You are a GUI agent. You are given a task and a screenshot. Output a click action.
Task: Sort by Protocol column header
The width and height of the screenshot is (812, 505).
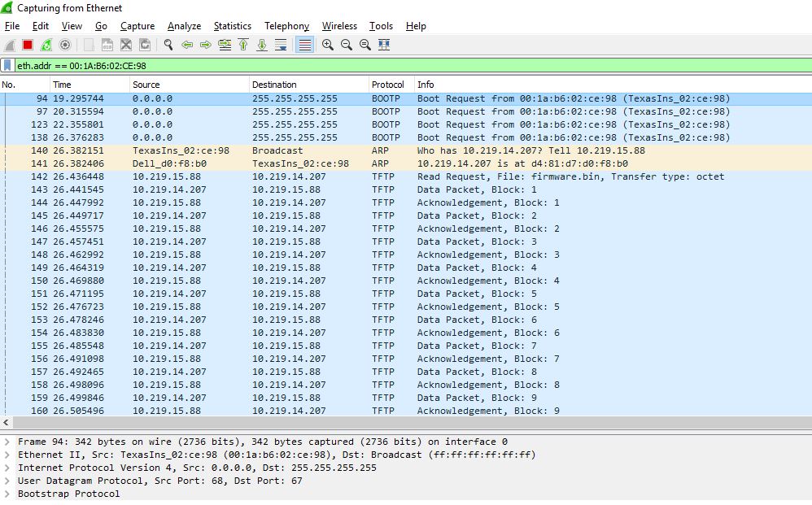pyautogui.click(x=391, y=85)
